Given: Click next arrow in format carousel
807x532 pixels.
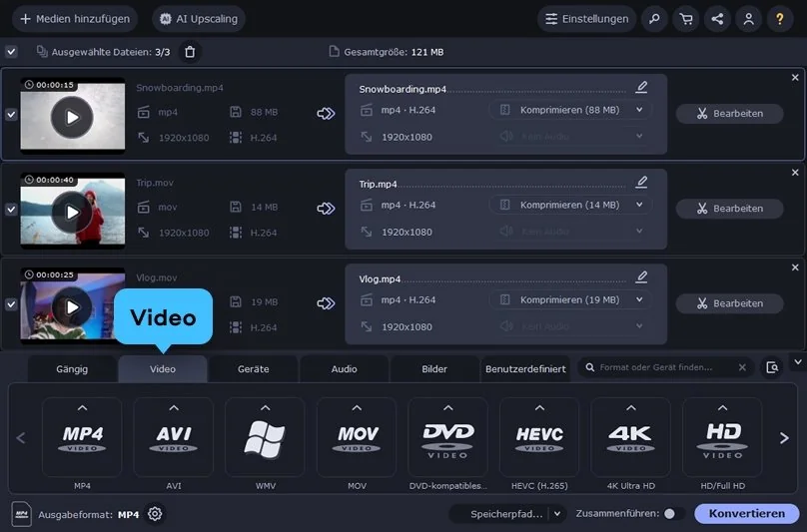Looking at the screenshot, I should click(x=784, y=438).
